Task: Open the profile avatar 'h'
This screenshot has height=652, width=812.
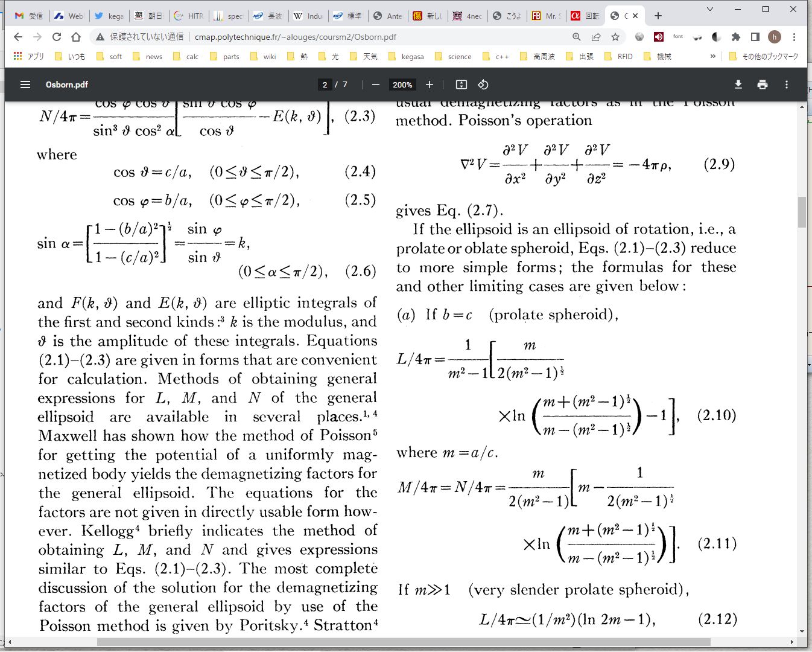Action: [x=775, y=37]
